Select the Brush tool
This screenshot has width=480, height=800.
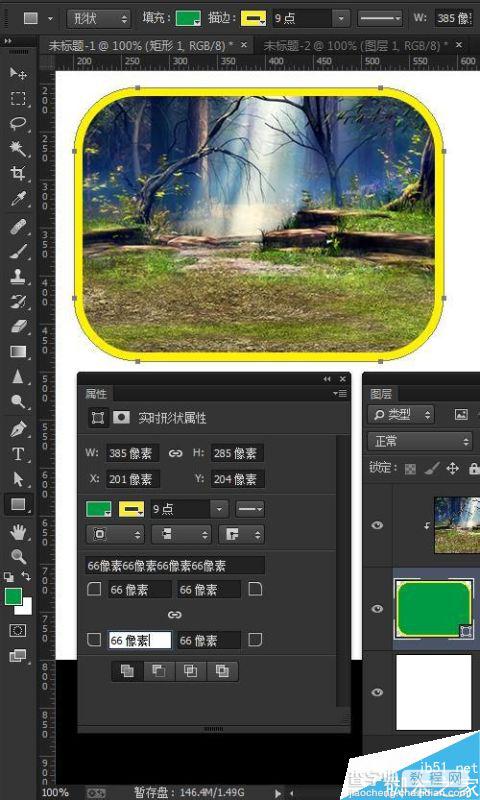[x=18, y=251]
